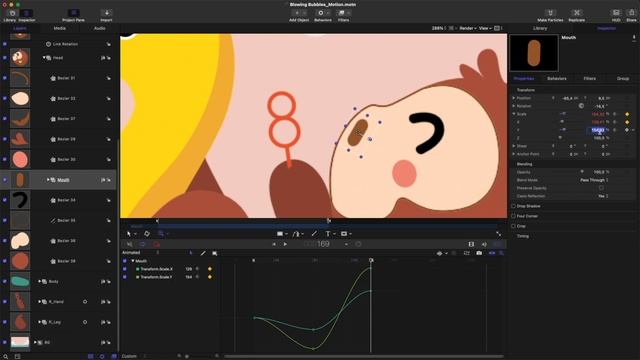The height and width of the screenshot is (360, 640).
Task: Expand the R_Hand group
Action: (40, 302)
